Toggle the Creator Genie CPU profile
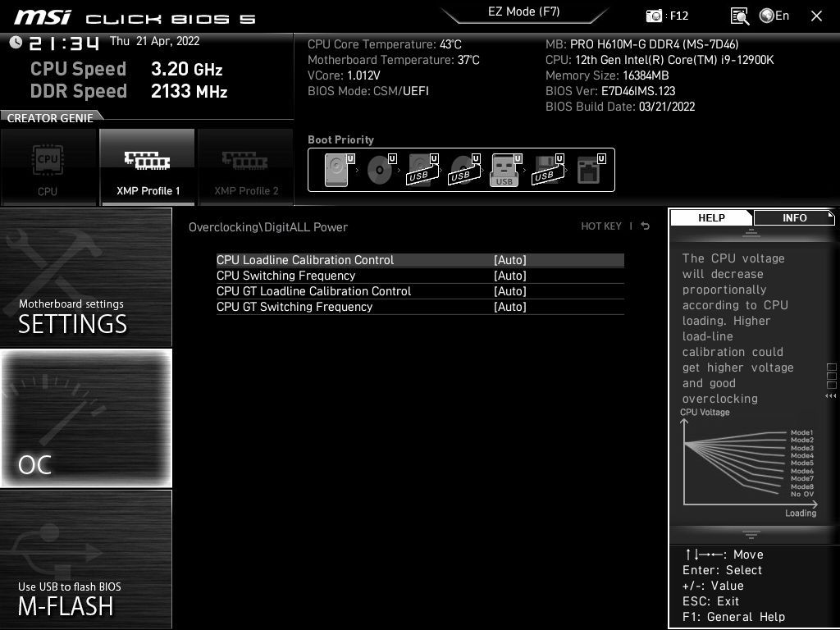This screenshot has width=840, height=630. (x=48, y=167)
